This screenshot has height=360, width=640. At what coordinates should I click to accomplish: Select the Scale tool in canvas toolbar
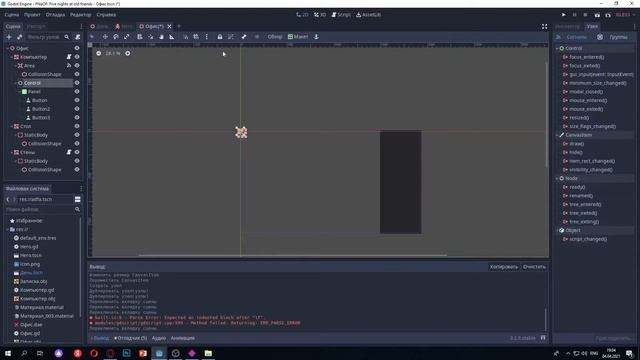tap(127, 37)
